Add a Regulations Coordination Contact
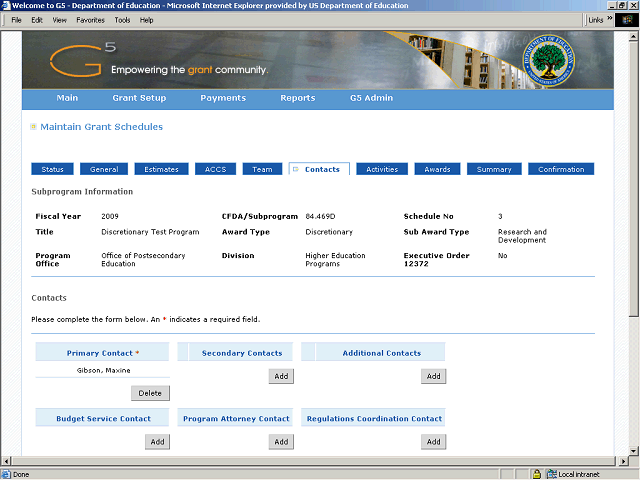The width and height of the screenshot is (640, 480). 433,441
